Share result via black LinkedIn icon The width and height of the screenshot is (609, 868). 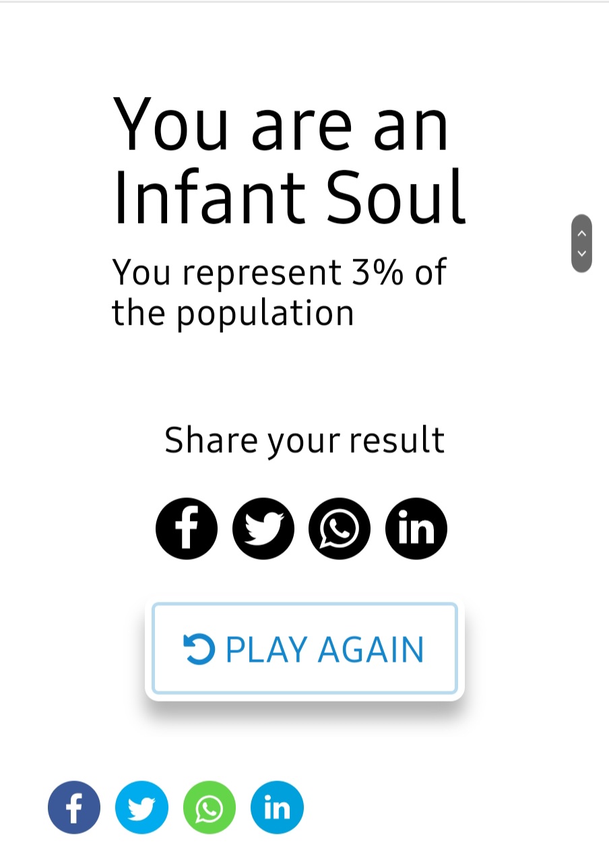pyautogui.click(x=416, y=528)
